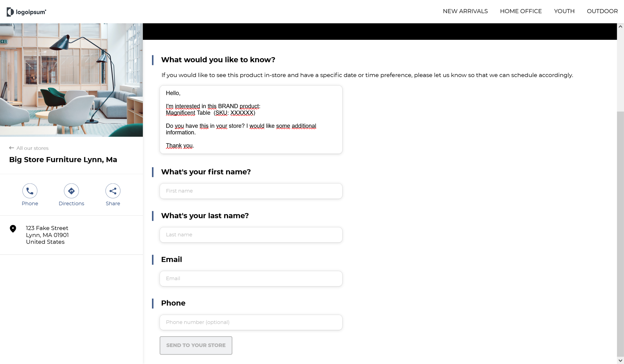The image size is (624, 364).
Task: Select HOME OFFICE in the navigation
Action: click(521, 11)
